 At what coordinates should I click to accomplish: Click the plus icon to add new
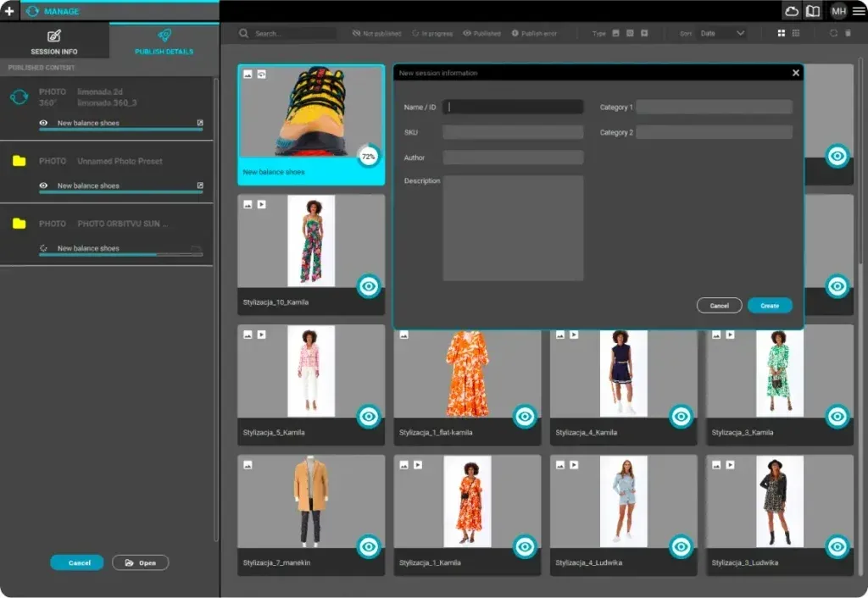9,11
